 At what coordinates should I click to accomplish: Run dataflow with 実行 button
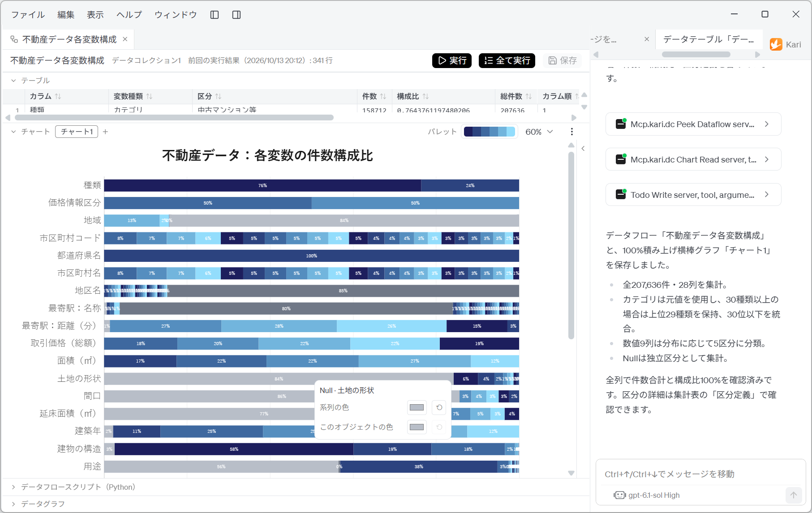(452, 60)
